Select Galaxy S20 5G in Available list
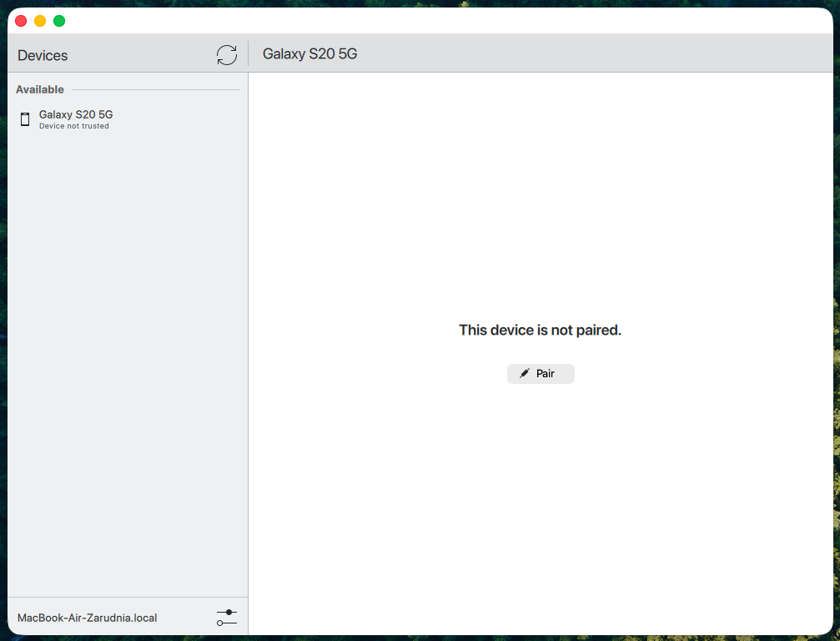The image size is (840, 641). 128,119
